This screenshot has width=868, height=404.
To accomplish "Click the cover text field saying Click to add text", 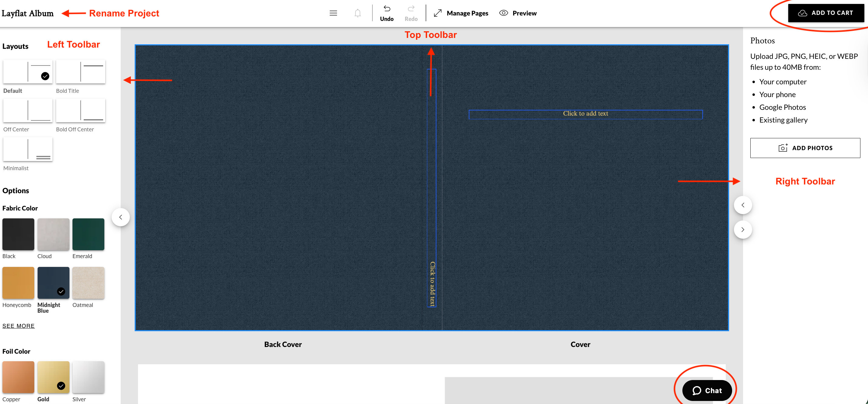I will pyautogui.click(x=586, y=113).
